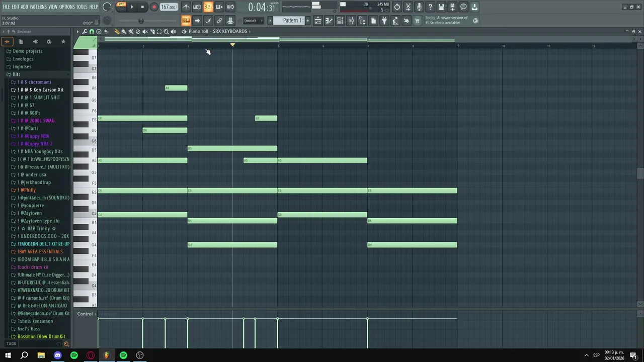This screenshot has height=362, width=644.
Task: Toggle the piano roll view button
Action: click(x=329, y=21)
